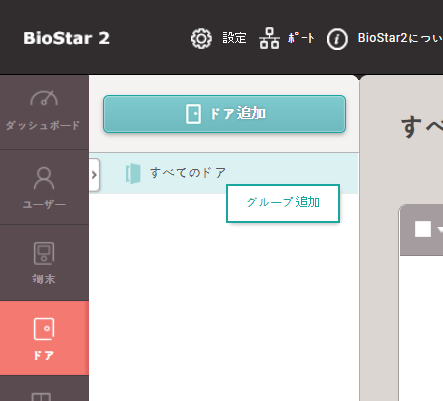
Task: Tick the select-all checkbox in list header
Action: pos(423,229)
